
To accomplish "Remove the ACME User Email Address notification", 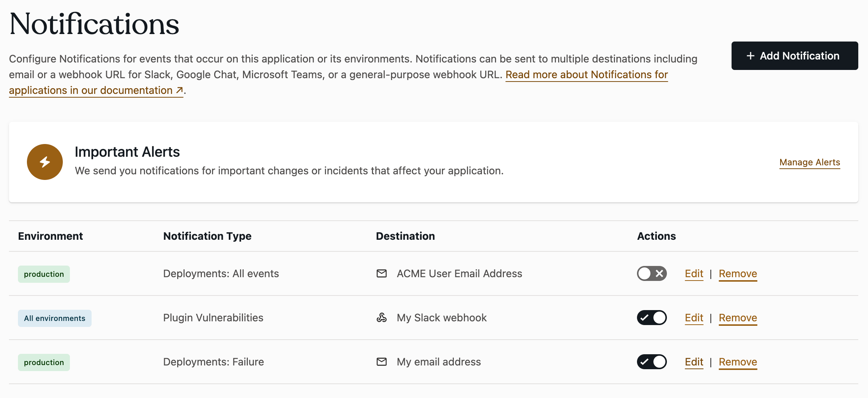I will tap(738, 273).
